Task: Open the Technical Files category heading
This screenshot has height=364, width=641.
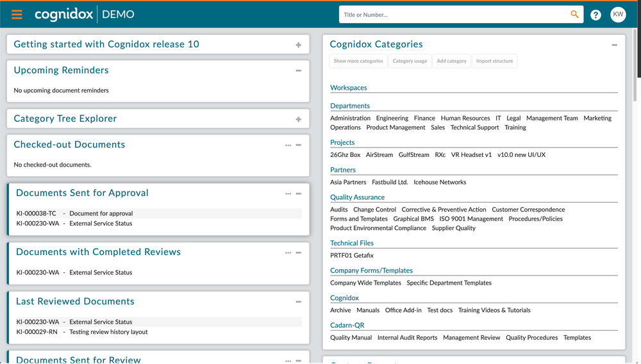Action: (x=352, y=243)
